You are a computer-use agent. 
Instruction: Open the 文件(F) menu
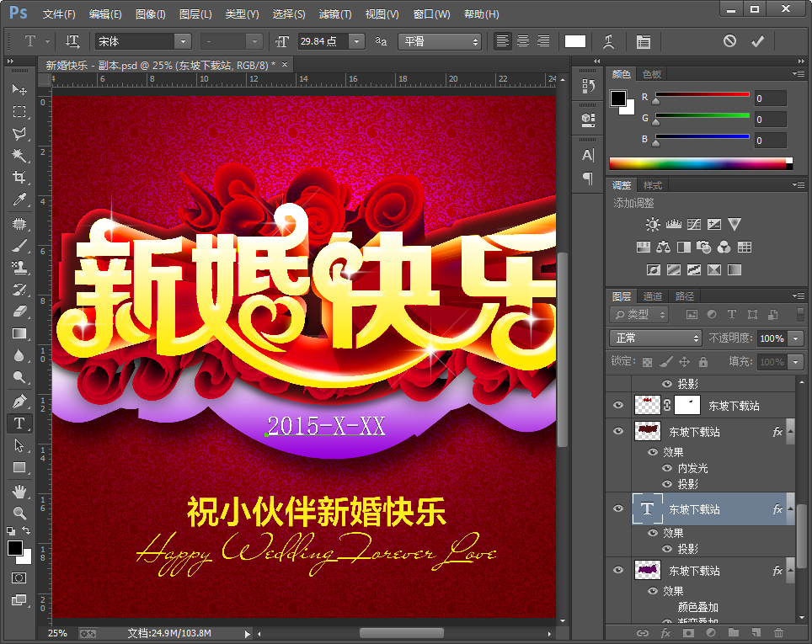coord(59,14)
